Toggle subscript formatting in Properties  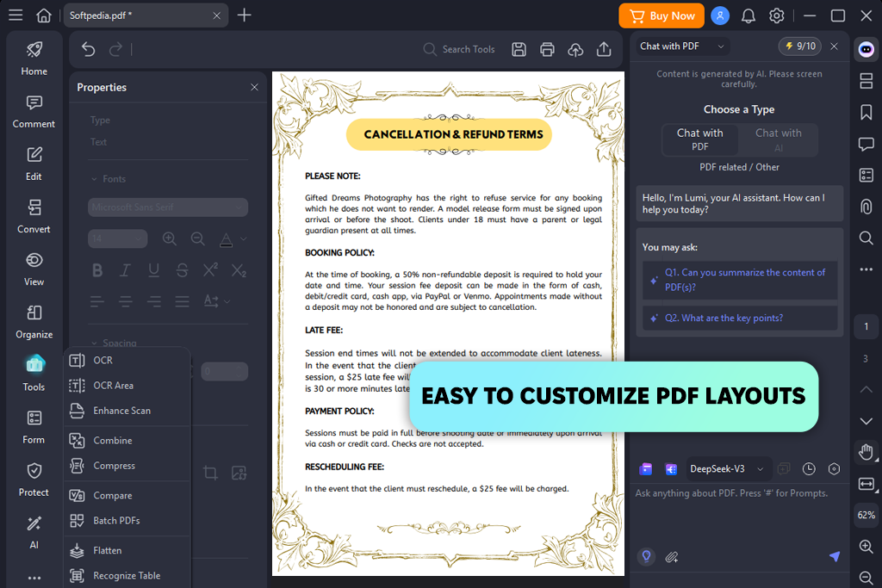pos(239,270)
